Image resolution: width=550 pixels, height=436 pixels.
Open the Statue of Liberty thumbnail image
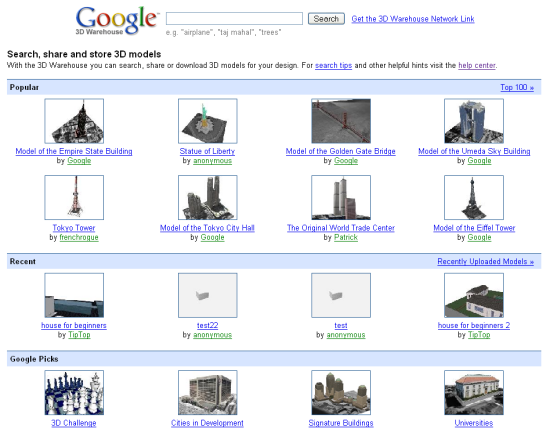click(208, 121)
